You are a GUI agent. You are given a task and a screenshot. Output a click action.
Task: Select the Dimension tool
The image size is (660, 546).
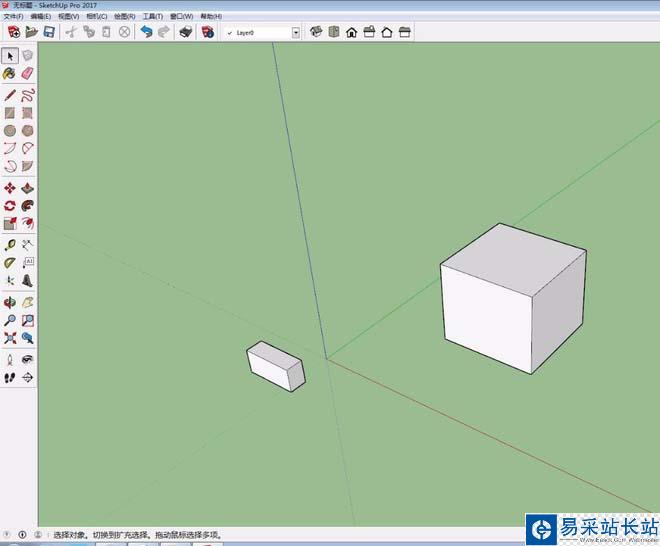tap(27, 245)
